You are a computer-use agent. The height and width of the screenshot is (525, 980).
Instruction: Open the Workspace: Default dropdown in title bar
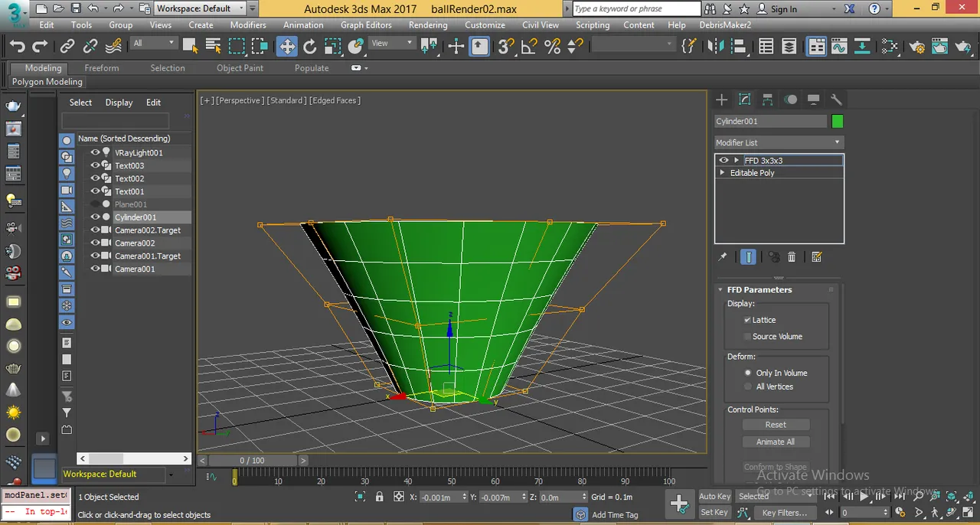point(201,8)
